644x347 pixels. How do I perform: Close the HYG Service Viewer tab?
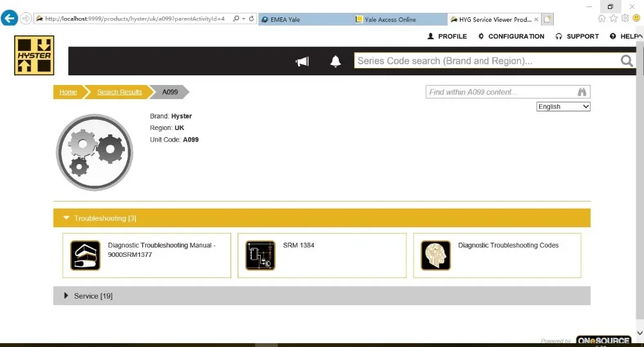point(536,19)
